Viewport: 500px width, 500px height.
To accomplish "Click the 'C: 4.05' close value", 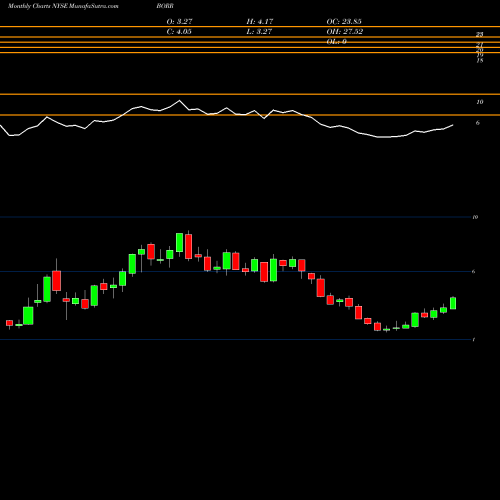I will point(179,32).
